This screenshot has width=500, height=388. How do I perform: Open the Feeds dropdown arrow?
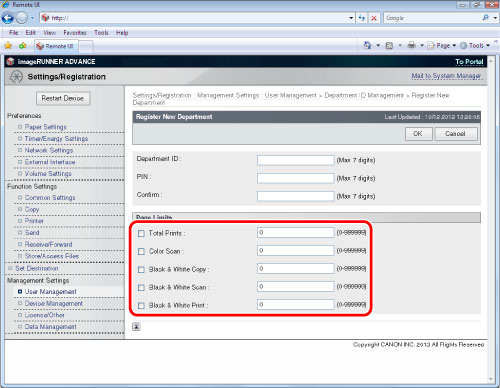[400, 45]
